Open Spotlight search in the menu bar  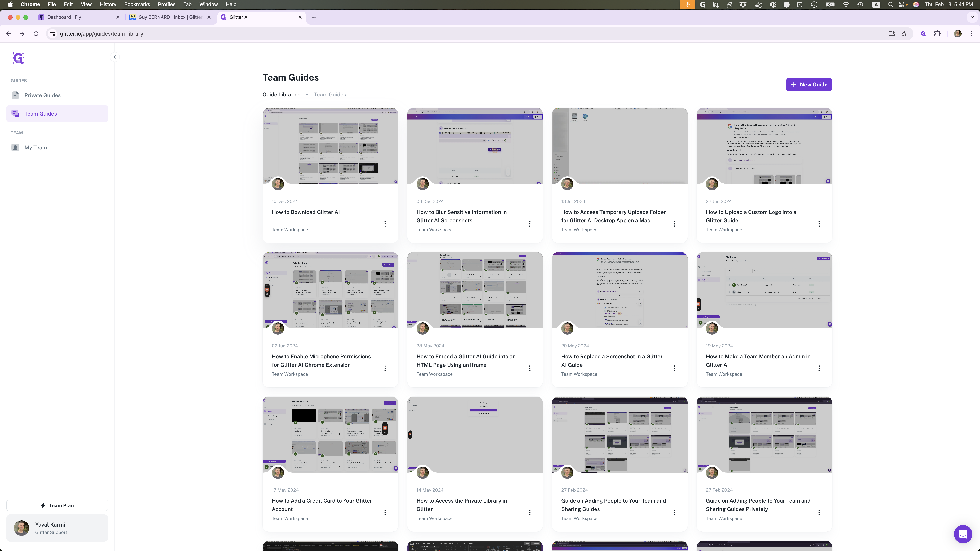click(x=891, y=5)
